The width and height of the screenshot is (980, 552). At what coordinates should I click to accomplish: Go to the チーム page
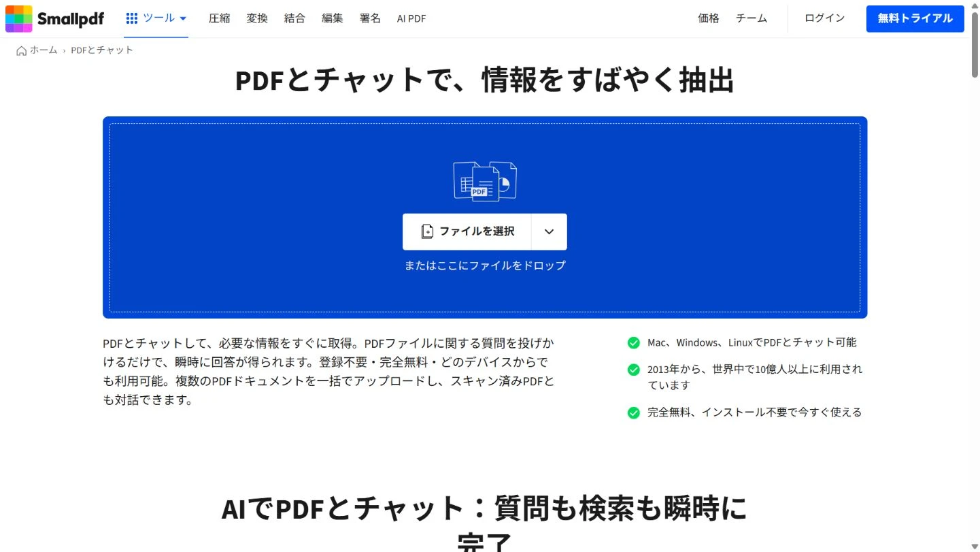coord(751,18)
